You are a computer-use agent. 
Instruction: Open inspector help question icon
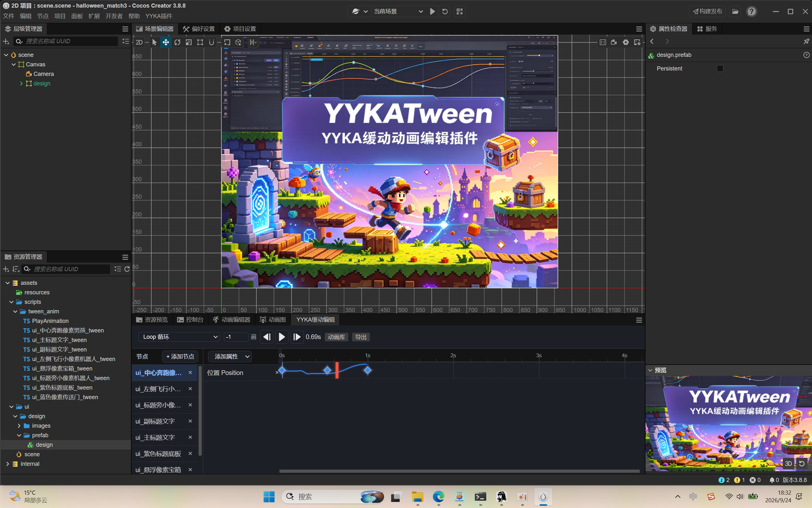click(806, 55)
